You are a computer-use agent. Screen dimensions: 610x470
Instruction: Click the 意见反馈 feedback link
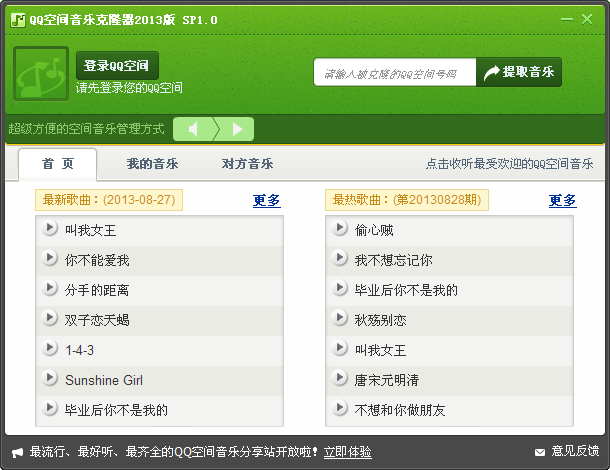[567, 452]
